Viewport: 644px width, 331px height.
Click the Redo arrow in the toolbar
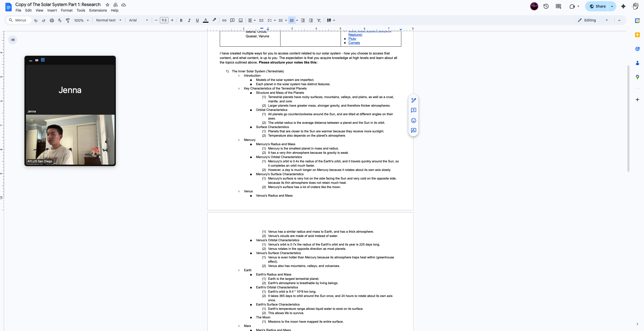click(44, 20)
